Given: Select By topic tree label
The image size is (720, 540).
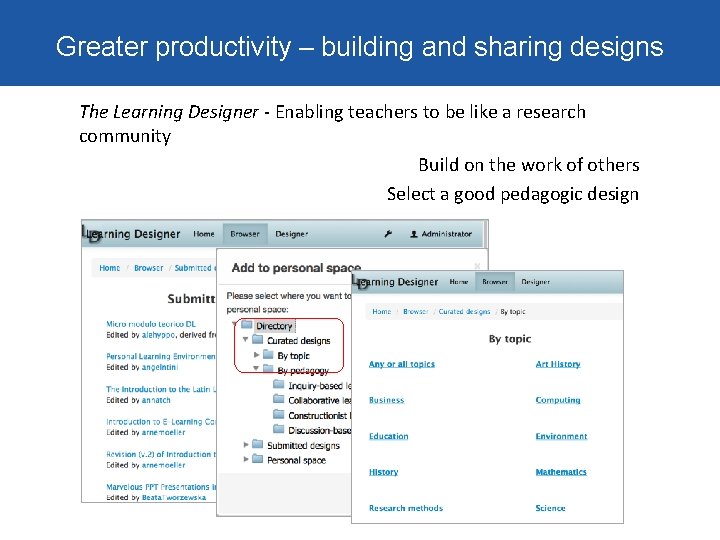Looking at the screenshot, I should pyautogui.click(x=293, y=356).
